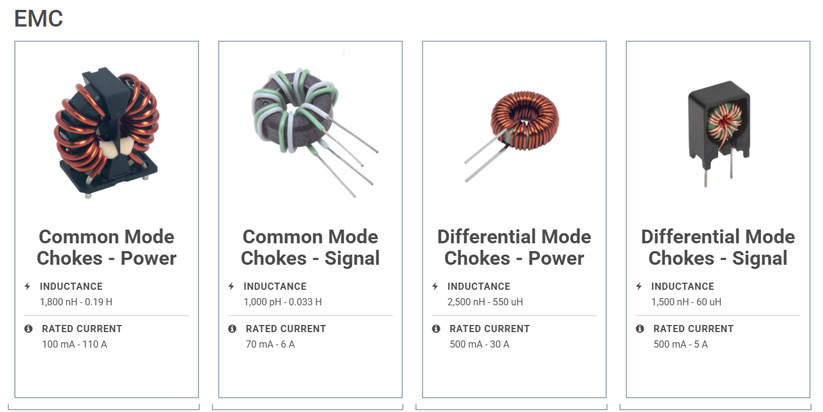Open Common Mode Chokes - Signal title
The width and height of the screenshot is (823, 412).
click(x=310, y=247)
